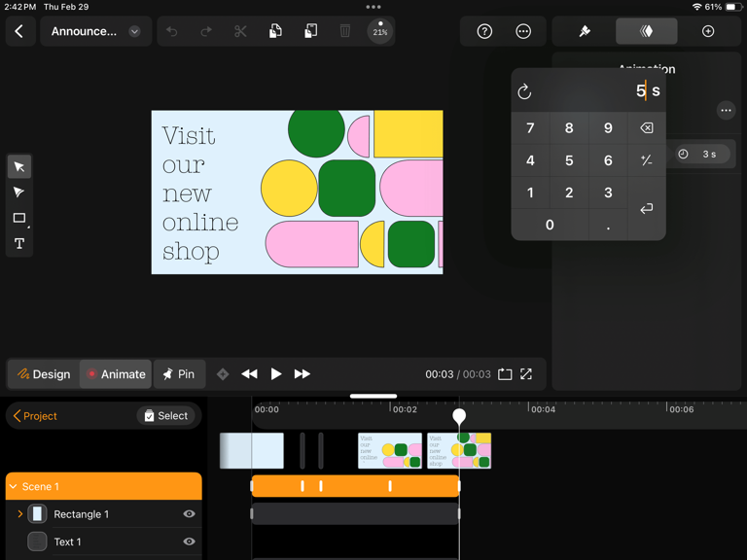The height and width of the screenshot is (560, 747).
Task: Tap the decimal point key
Action: (608, 225)
